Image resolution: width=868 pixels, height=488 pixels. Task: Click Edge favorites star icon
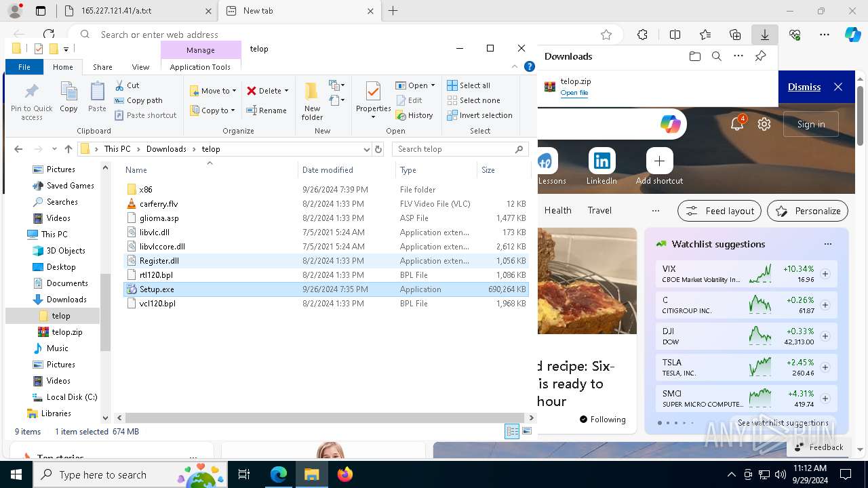[606, 35]
